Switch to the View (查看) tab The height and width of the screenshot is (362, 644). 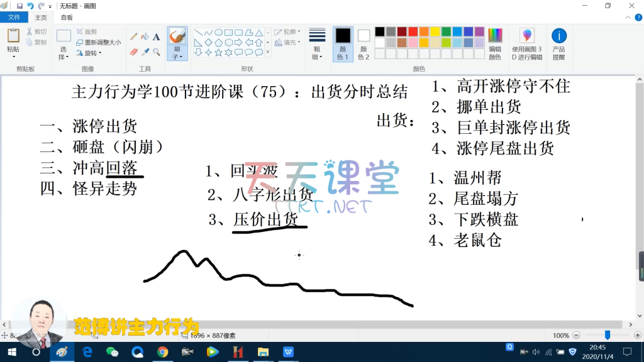click(67, 18)
